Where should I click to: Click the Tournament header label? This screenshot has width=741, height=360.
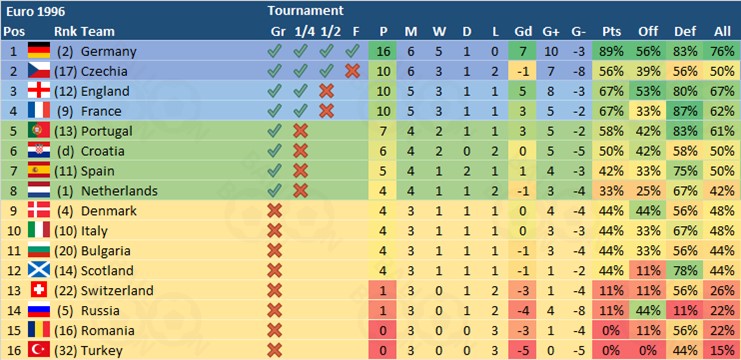[x=305, y=10]
